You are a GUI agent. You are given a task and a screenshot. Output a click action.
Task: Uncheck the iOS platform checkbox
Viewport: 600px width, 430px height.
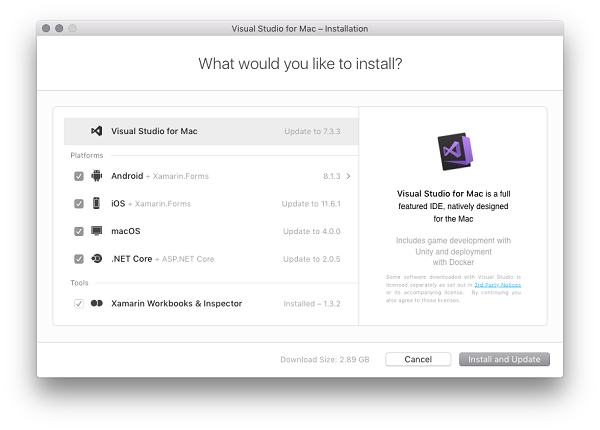(x=79, y=204)
